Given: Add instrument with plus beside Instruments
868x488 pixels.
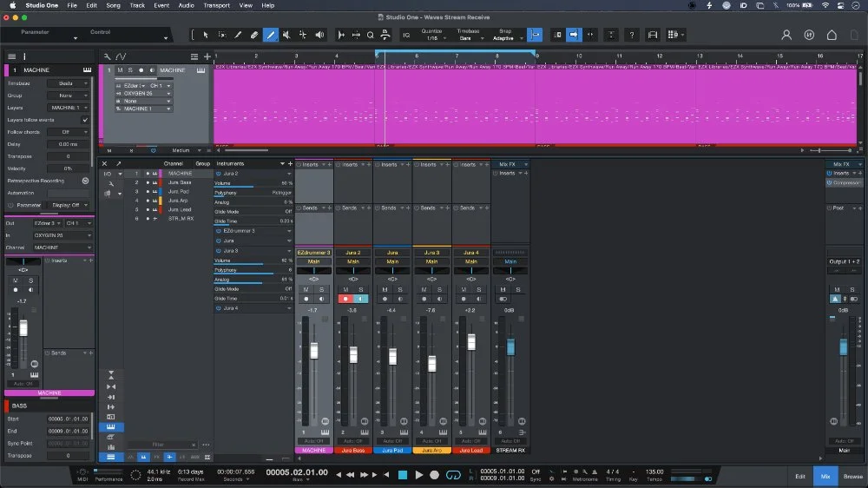Looking at the screenshot, I should pyautogui.click(x=290, y=163).
